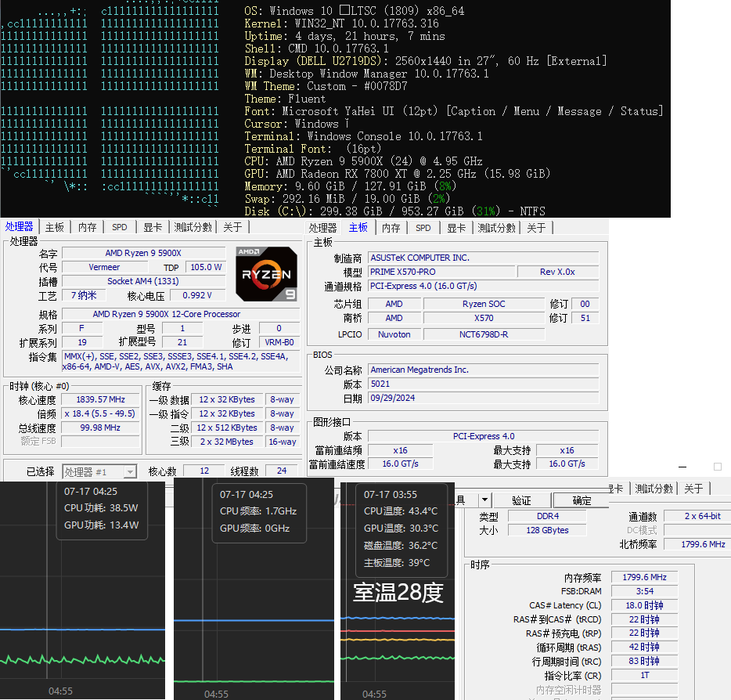This screenshot has height=700, width=731.
Task: Select active 主板 tab in mainboard window
Action: click(x=358, y=227)
